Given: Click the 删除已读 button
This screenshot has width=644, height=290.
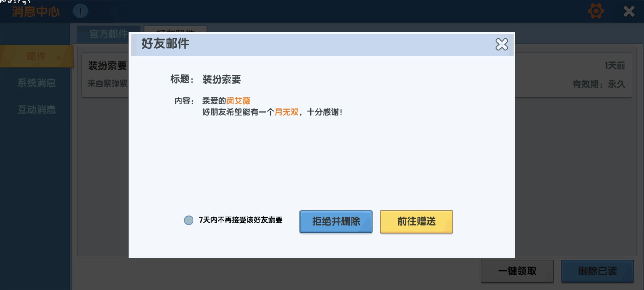Looking at the screenshot, I should pos(597,271).
